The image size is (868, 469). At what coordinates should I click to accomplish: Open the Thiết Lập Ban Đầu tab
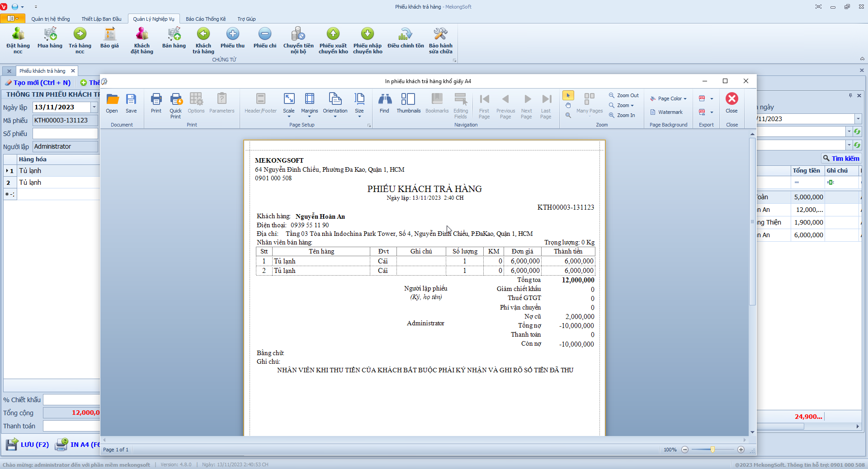[x=101, y=19]
